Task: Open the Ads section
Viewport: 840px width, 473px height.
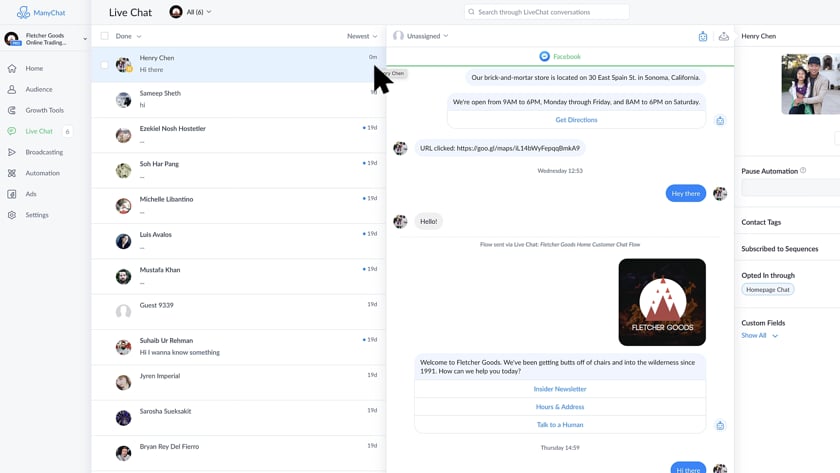Action: click(x=31, y=194)
